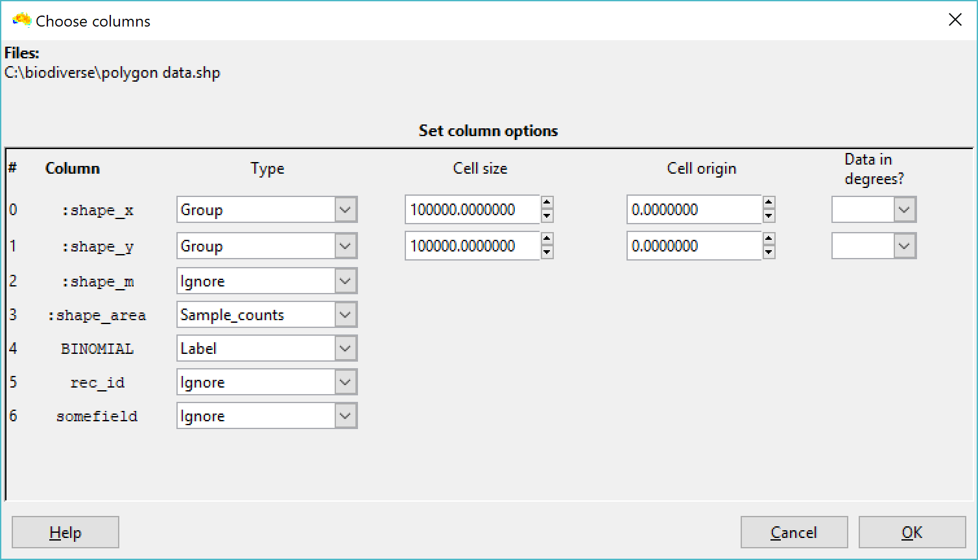The width and height of the screenshot is (978, 560).
Task: Expand the rec_id Type dropdown
Action: click(345, 382)
